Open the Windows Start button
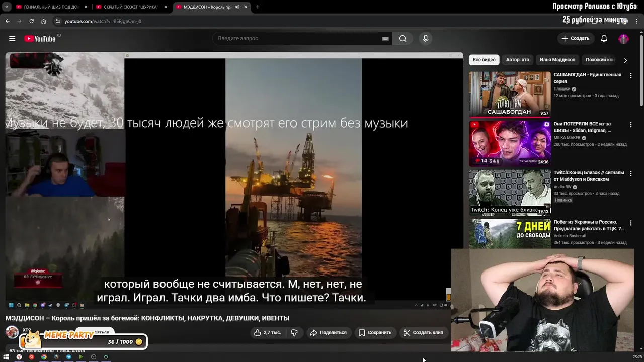This screenshot has width=644, height=362. pyautogui.click(x=6, y=357)
